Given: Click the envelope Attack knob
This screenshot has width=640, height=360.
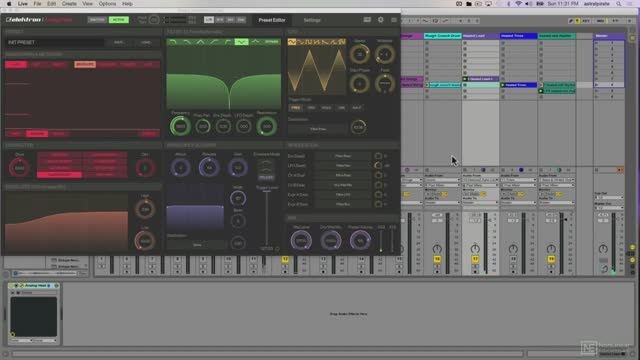Looking at the screenshot, I should 180,167.
